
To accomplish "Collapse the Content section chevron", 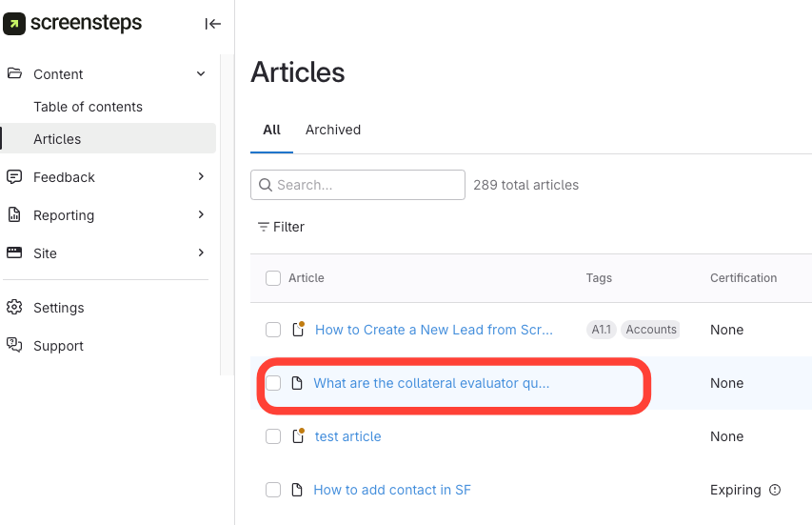I will point(201,73).
